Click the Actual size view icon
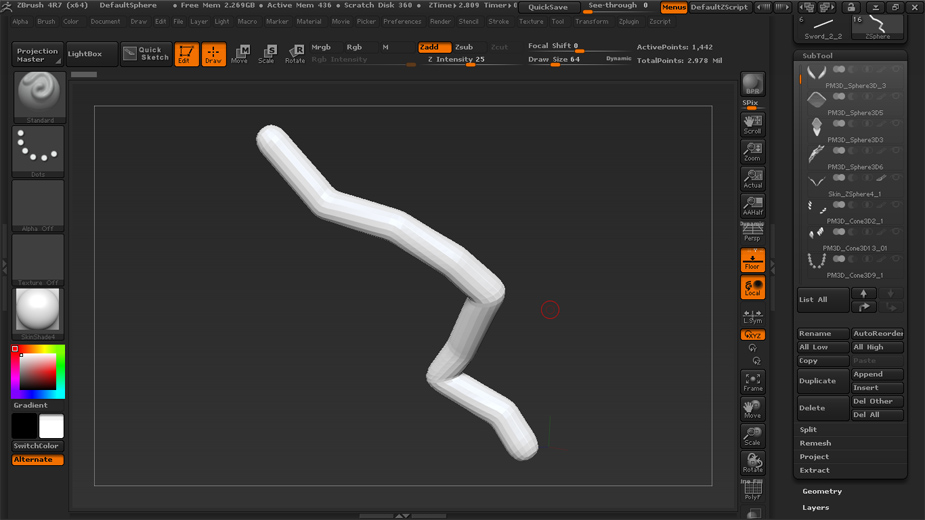 point(752,179)
